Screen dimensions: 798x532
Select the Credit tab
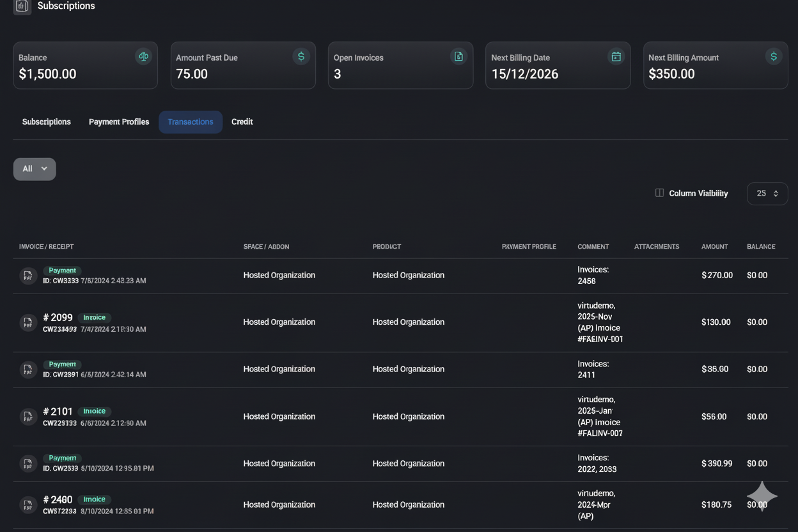(x=242, y=122)
